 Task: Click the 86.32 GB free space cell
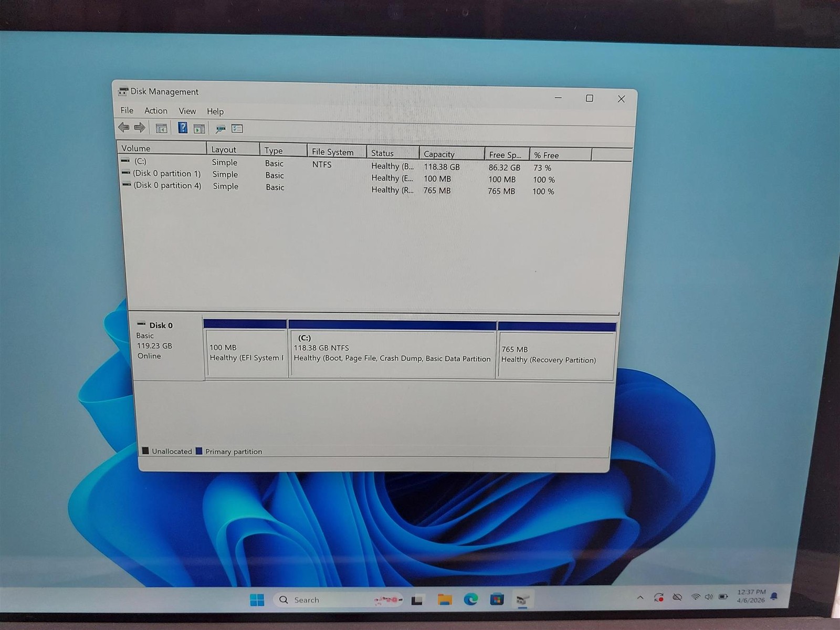504,167
